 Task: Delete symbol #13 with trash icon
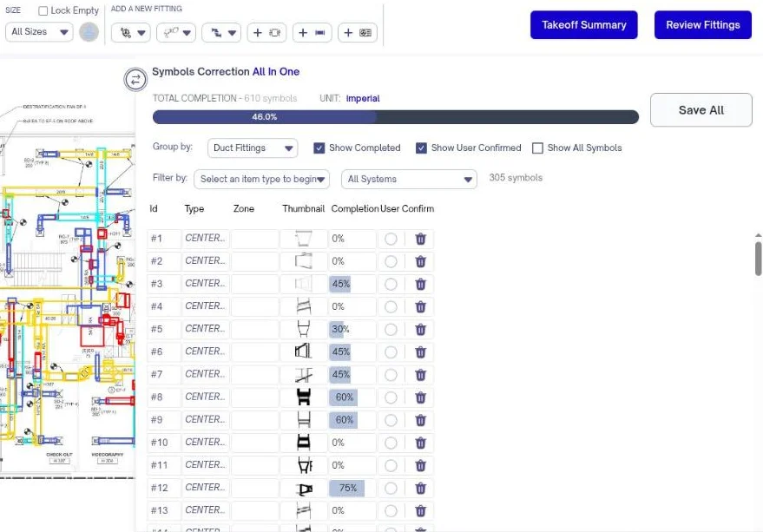420,510
